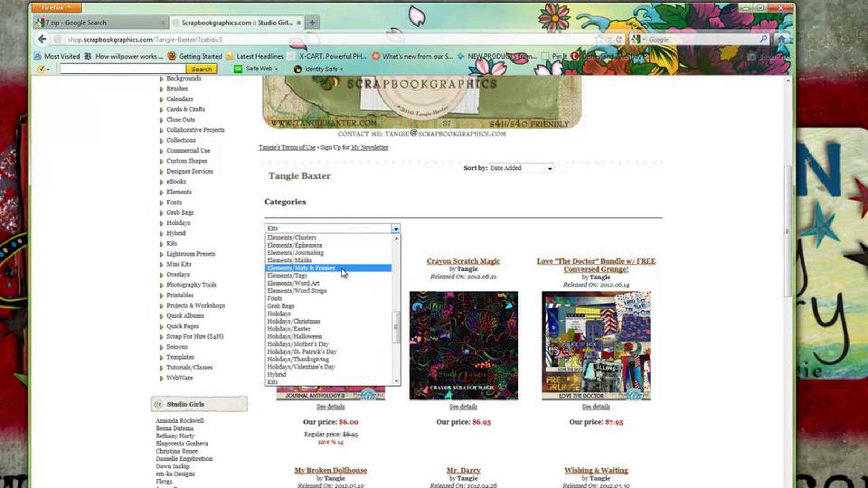View the Crayon Scratch Magic product thumbnail

464,346
